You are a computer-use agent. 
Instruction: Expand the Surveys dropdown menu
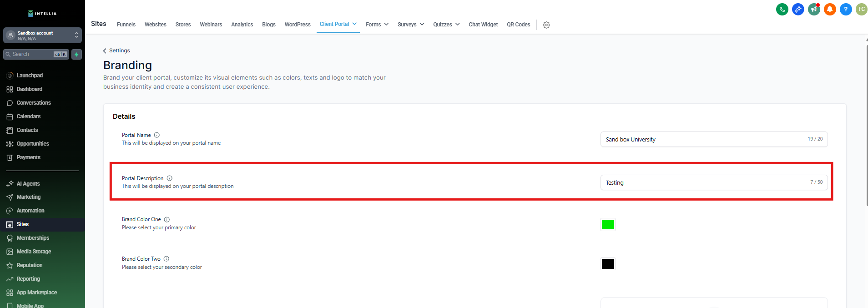(411, 25)
